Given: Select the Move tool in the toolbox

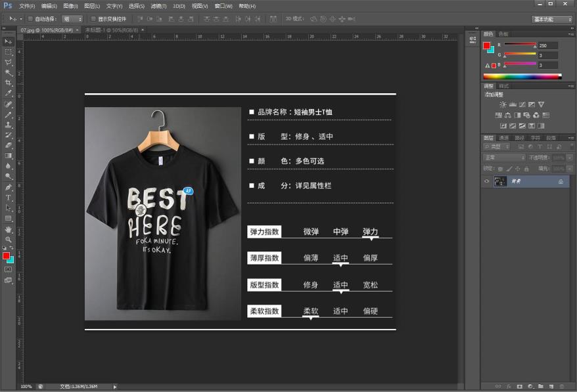Looking at the screenshot, I should click(x=8, y=41).
